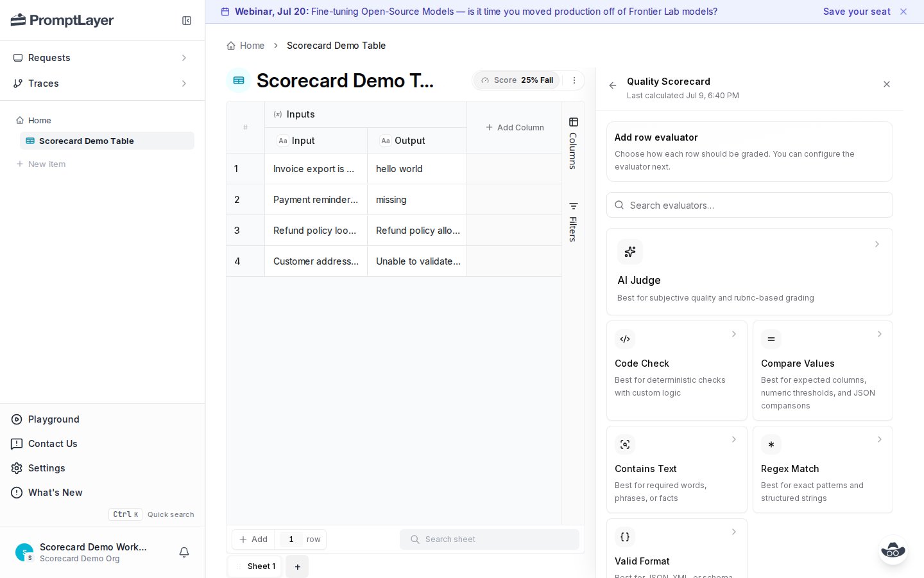The height and width of the screenshot is (578, 924).
Task: Open What's New
Action: coord(55,493)
